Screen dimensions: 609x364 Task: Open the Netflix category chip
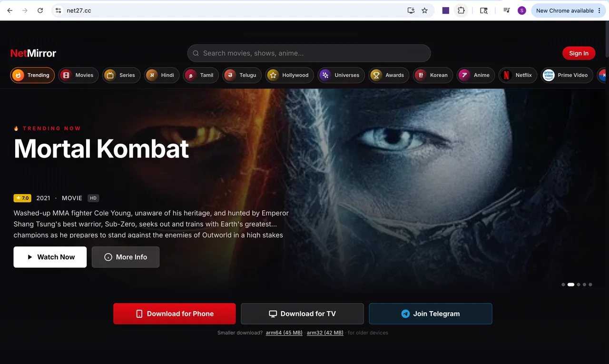518,75
